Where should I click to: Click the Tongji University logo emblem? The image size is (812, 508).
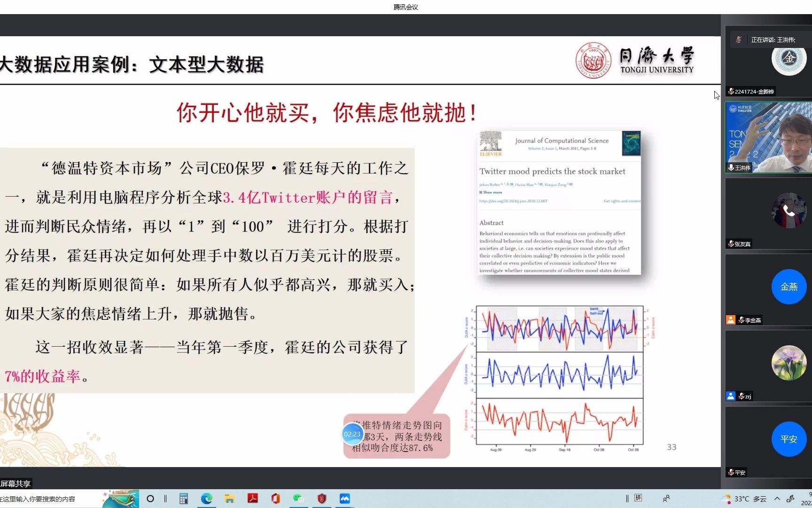[593, 61]
